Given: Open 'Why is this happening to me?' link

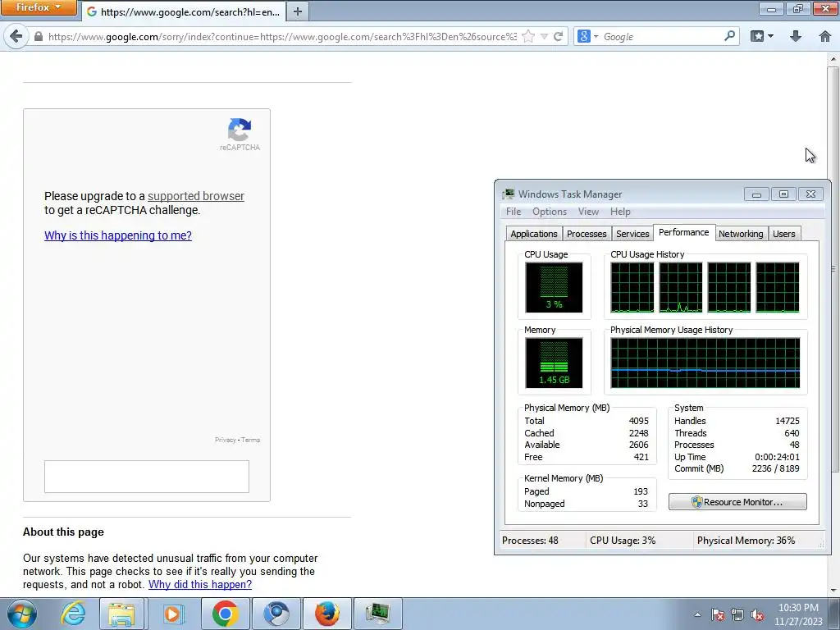Looking at the screenshot, I should click(118, 235).
